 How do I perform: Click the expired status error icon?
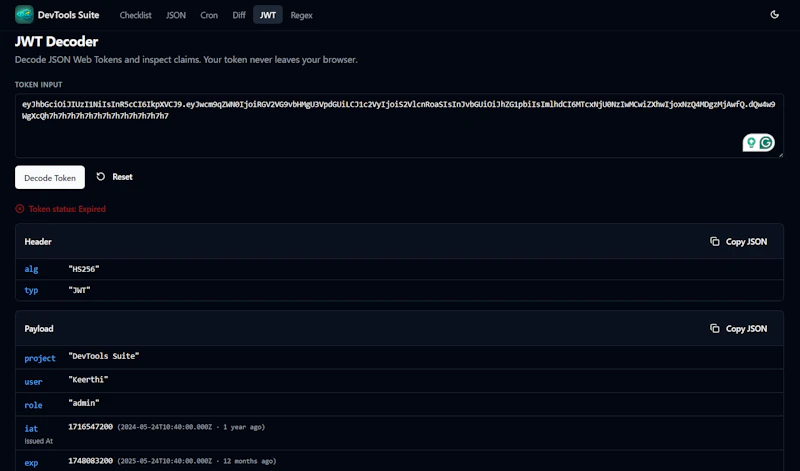coord(19,209)
